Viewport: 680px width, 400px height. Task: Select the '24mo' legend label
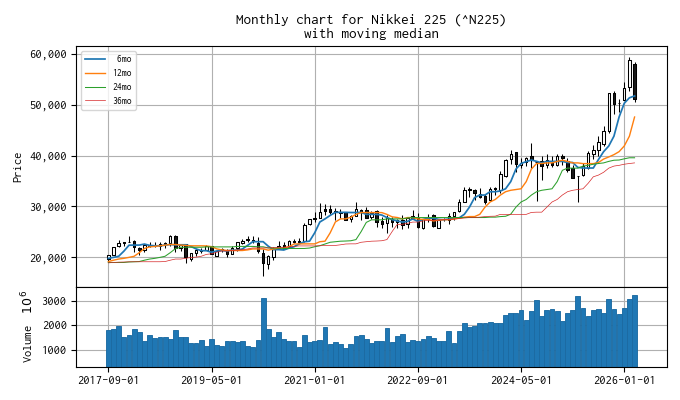click(122, 87)
